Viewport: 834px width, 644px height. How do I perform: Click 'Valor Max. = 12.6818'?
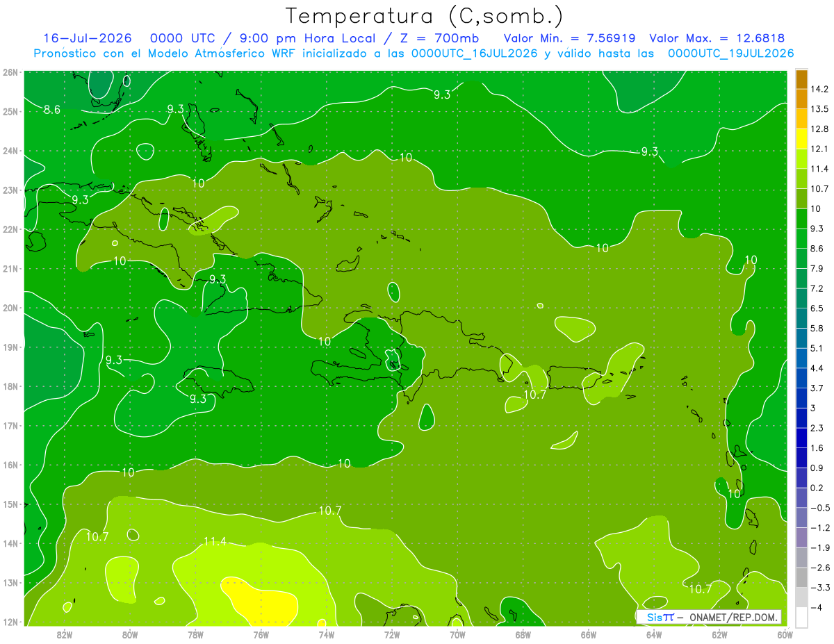click(x=718, y=38)
